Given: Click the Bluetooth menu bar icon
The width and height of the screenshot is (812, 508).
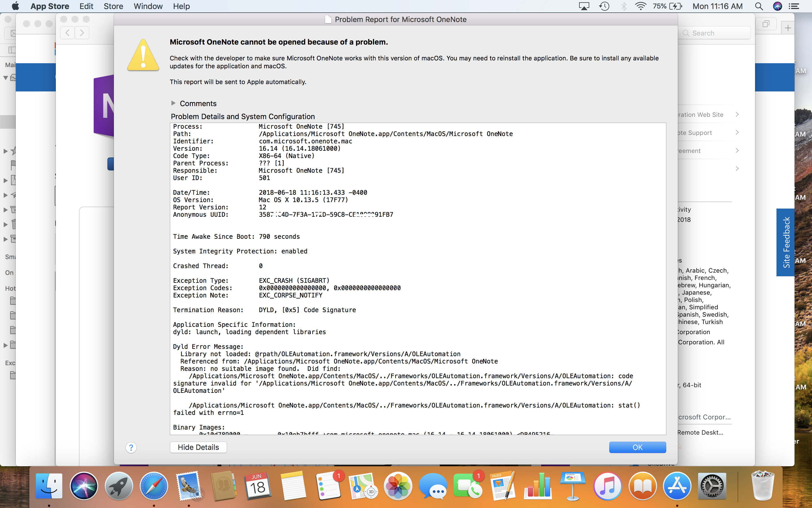Looking at the screenshot, I should pos(624,6).
